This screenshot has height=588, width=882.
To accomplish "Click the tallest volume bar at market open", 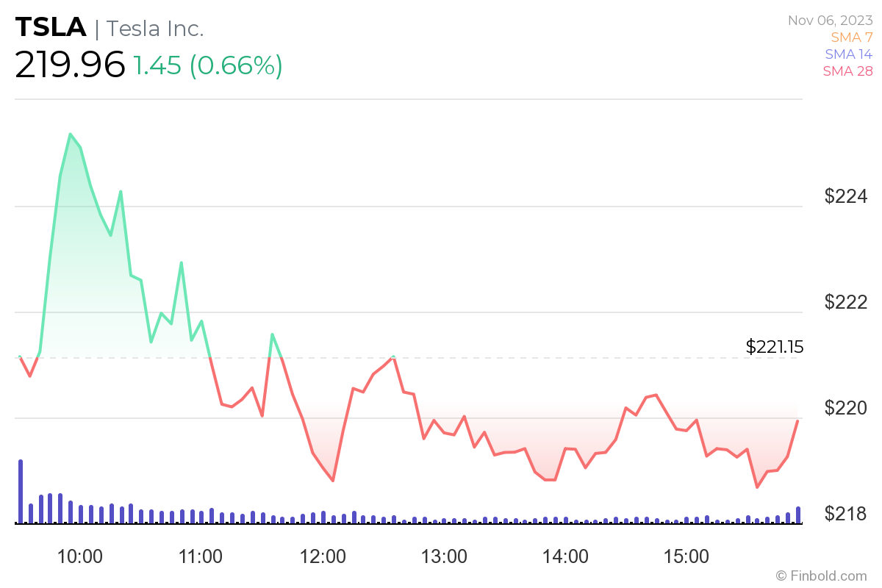I will (21, 491).
